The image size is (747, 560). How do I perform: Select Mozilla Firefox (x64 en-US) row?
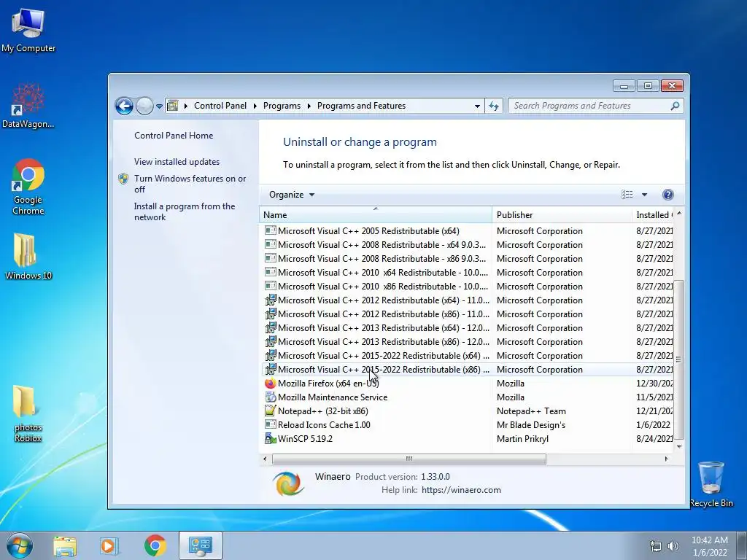pyautogui.click(x=466, y=384)
